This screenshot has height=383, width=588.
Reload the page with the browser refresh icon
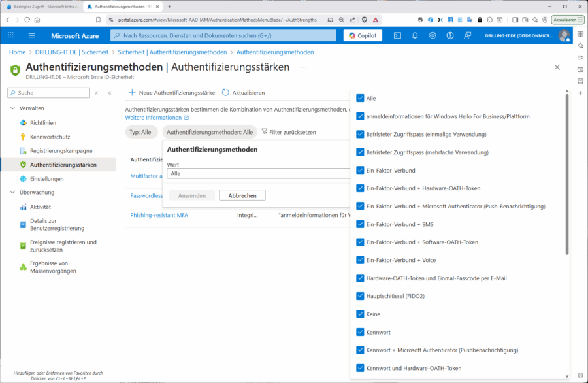(27, 20)
